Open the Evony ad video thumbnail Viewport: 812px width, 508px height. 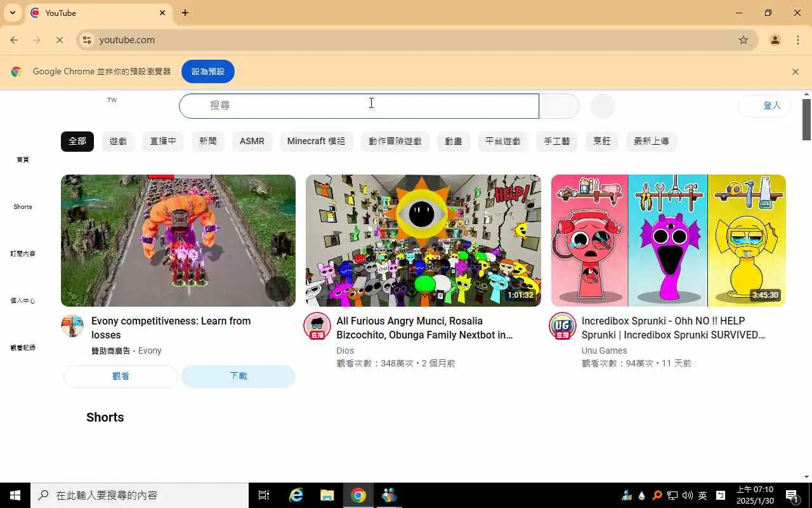click(178, 241)
